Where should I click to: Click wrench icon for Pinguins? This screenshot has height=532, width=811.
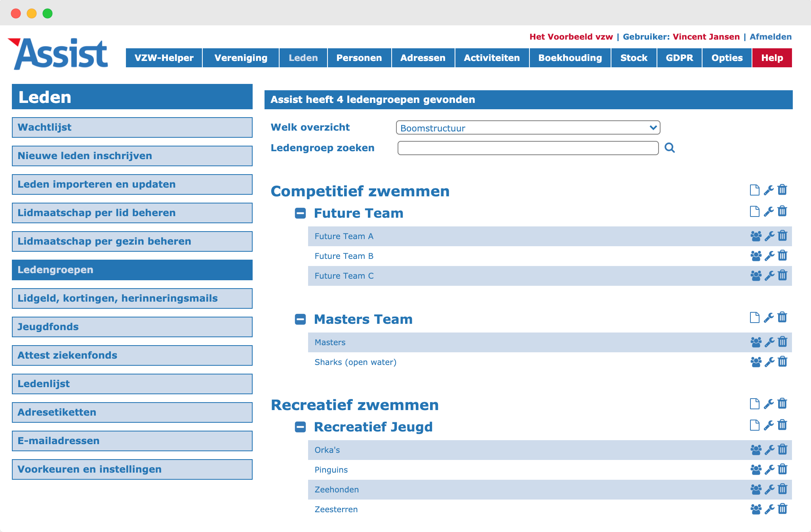(769, 470)
